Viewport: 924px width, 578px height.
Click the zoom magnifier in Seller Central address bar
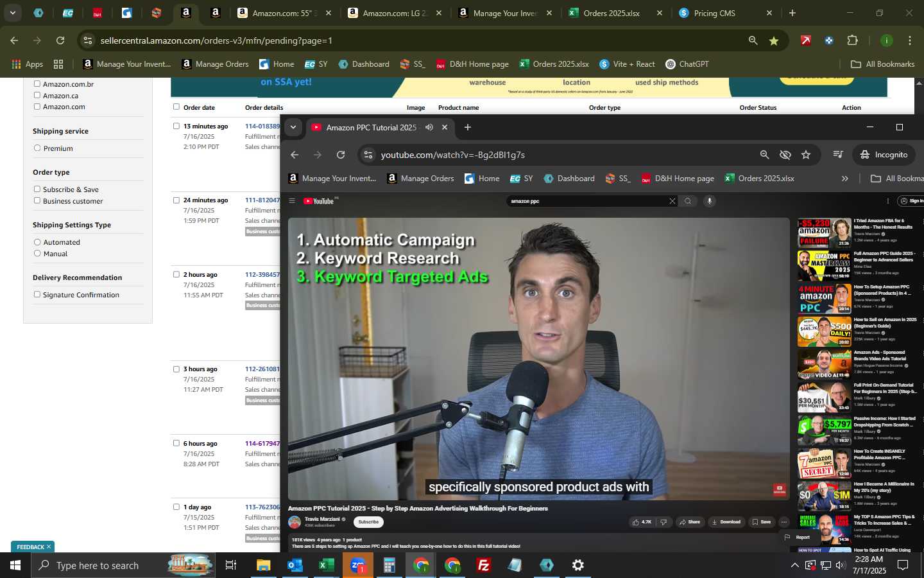pos(753,40)
